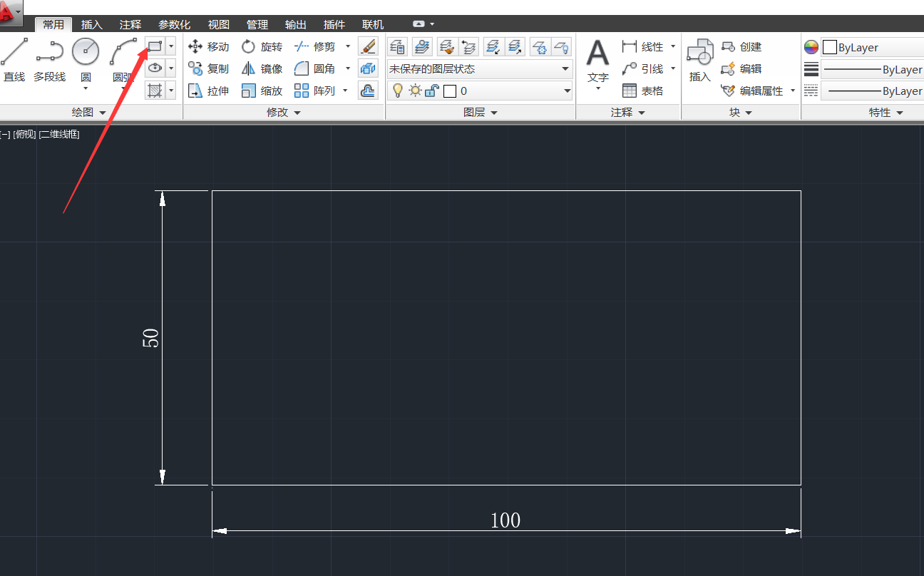Viewport: 924px width, 576px height.
Task: Click the Fillet (圆角) tool
Action: (315, 69)
